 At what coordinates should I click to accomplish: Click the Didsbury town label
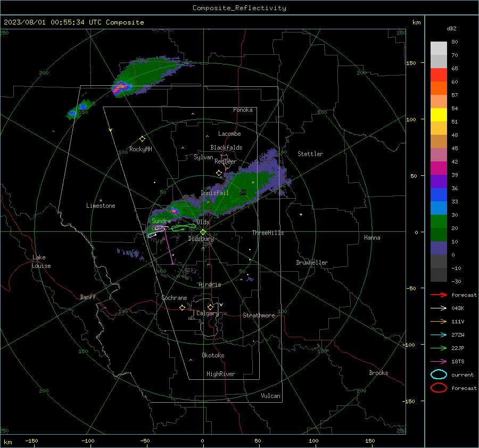pos(201,239)
